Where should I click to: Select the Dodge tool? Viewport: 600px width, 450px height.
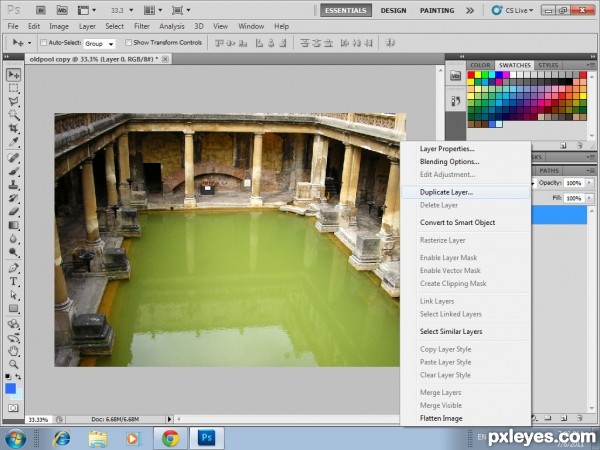coord(13,252)
